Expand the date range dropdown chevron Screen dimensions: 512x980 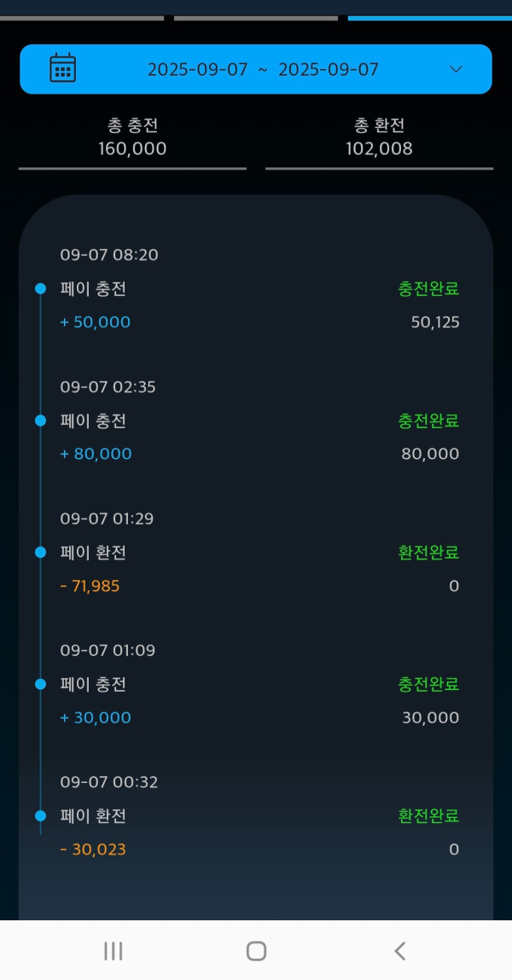[x=456, y=69]
